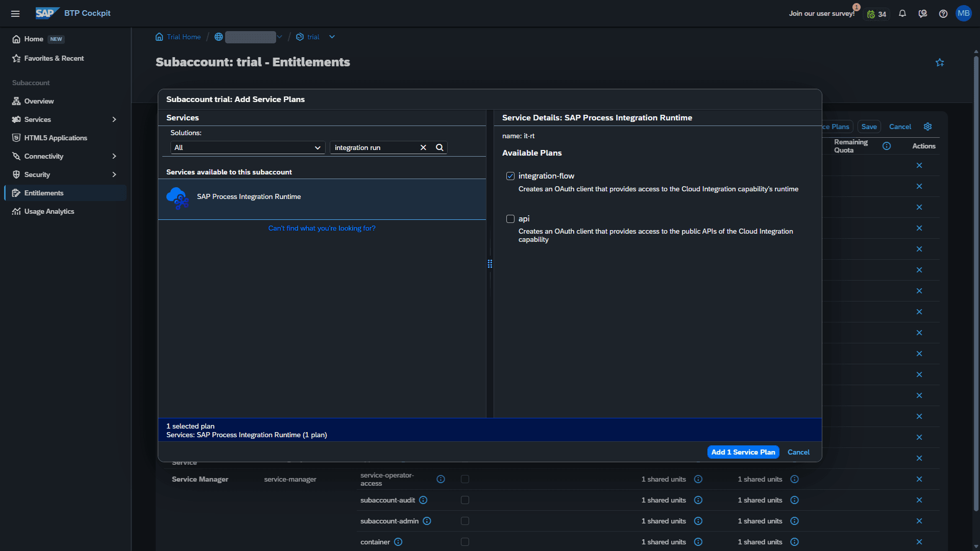980x551 pixels.
Task: Open the Solutions All dropdown
Action: (x=248, y=147)
